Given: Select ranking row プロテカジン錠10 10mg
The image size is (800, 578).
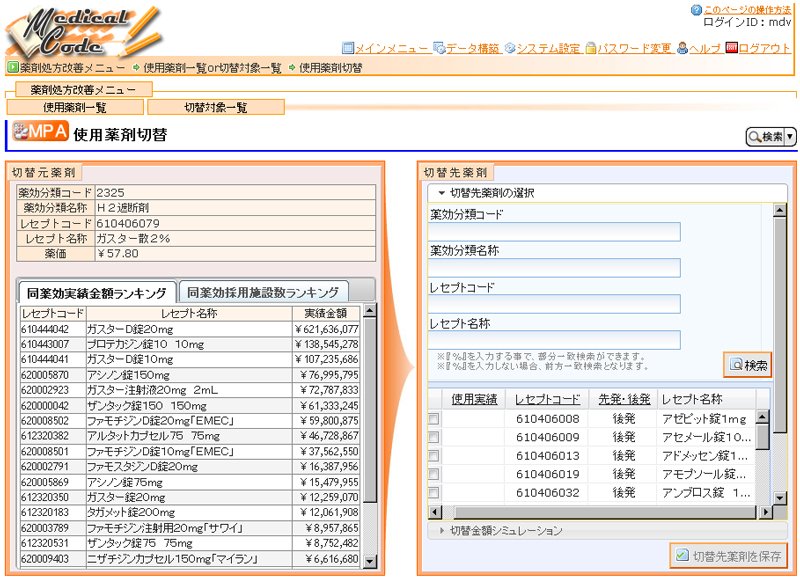Looking at the screenshot, I should [x=190, y=344].
